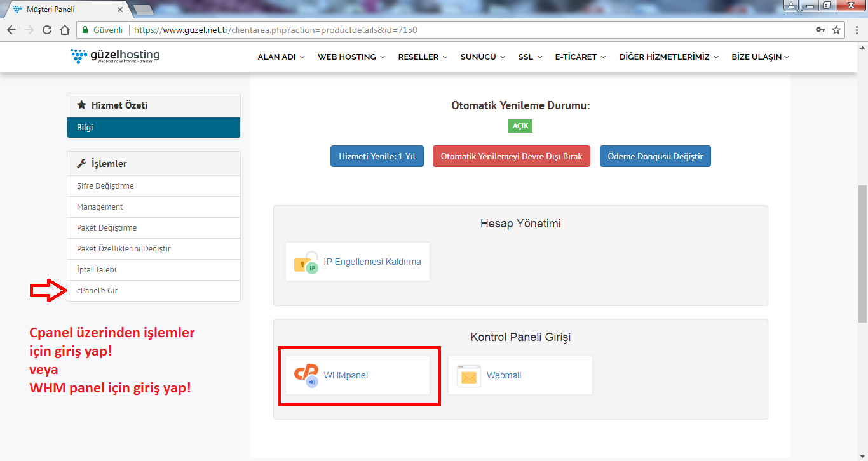Select Bilgi in Hizmet Özeti
This screenshot has height=461, width=868.
pyautogui.click(x=154, y=128)
